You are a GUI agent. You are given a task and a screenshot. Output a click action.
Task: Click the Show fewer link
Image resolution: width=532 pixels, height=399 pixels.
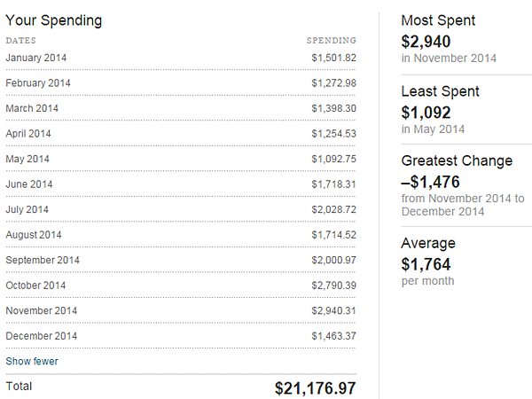point(32,361)
